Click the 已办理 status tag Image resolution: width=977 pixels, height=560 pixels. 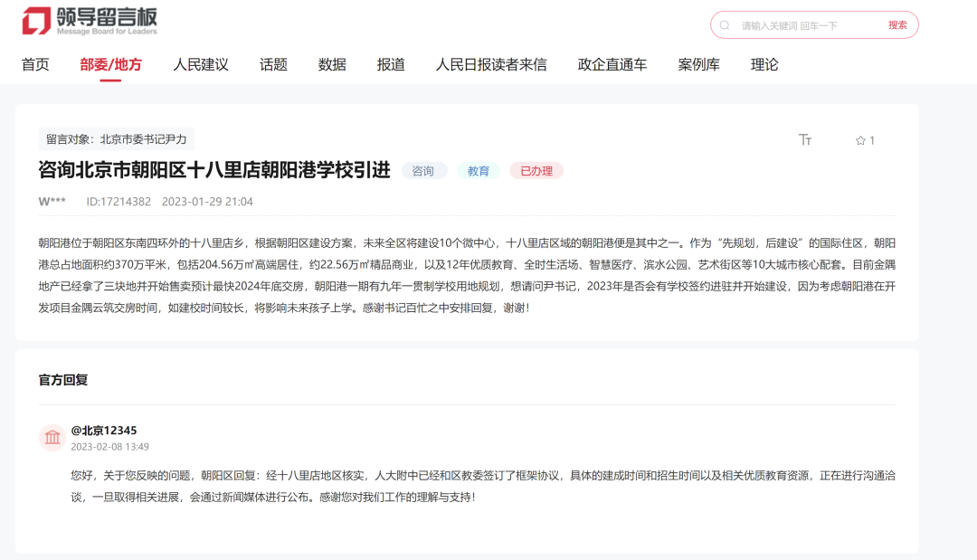coord(536,171)
